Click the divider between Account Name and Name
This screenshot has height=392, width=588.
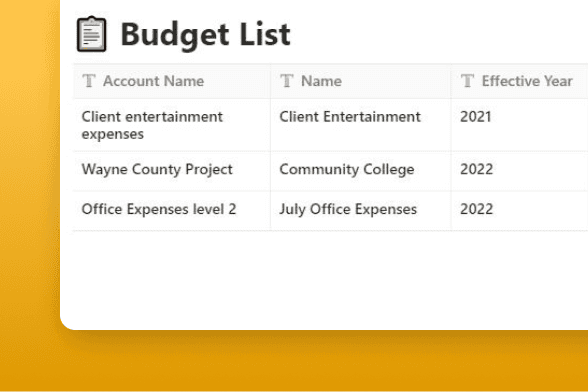click(270, 81)
